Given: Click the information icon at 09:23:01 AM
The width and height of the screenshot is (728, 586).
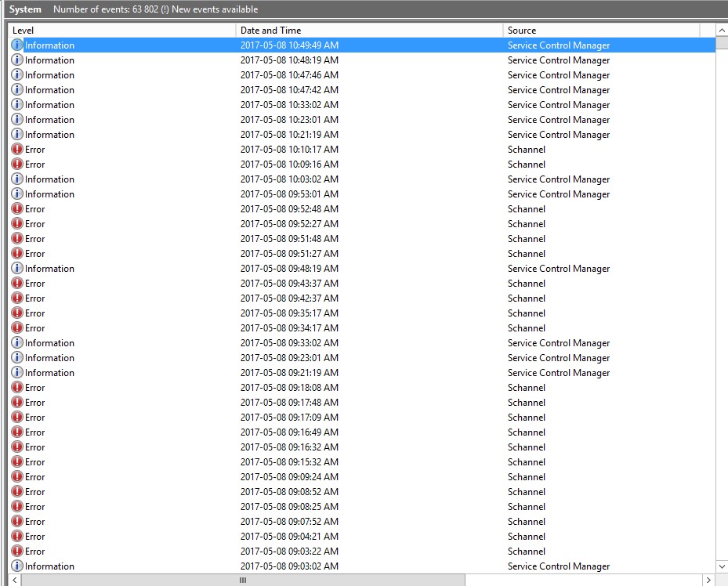Looking at the screenshot, I should coord(17,357).
